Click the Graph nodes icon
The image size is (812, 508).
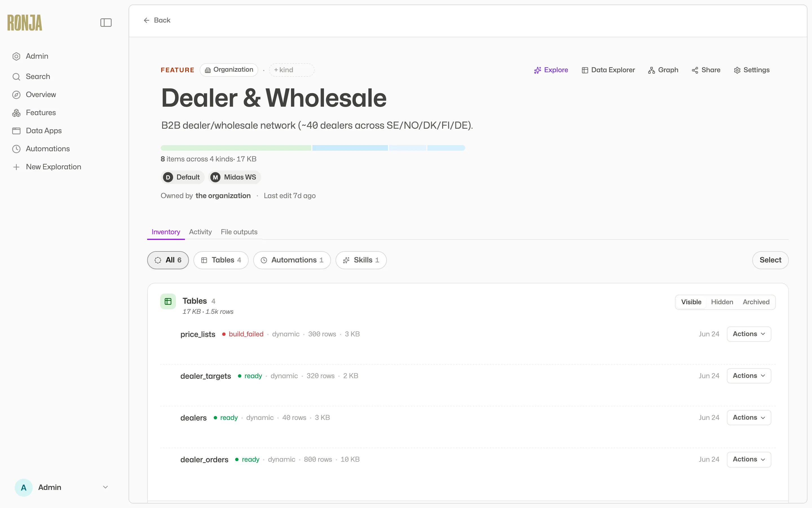(x=652, y=70)
